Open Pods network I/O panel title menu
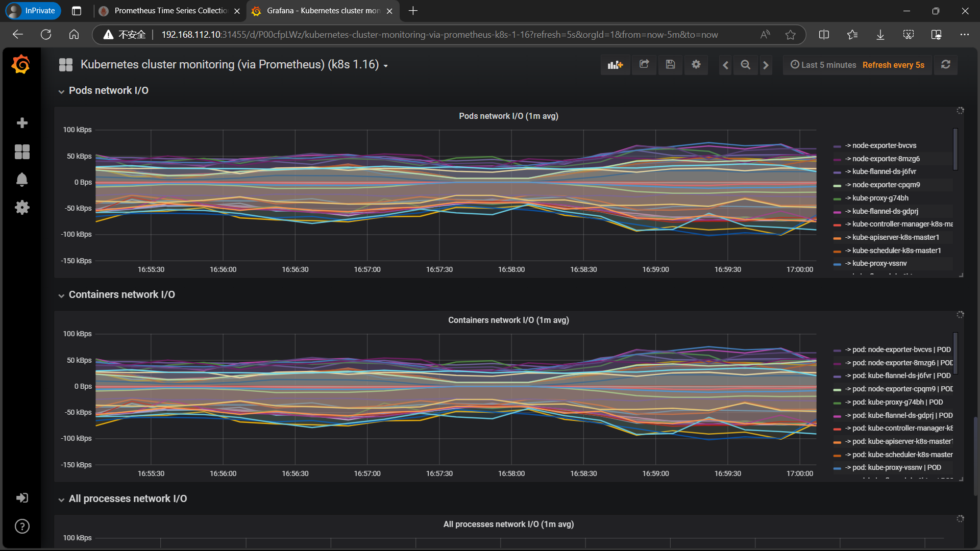The height and width of the screenshot is (551, 980). (x=508, y=116)
